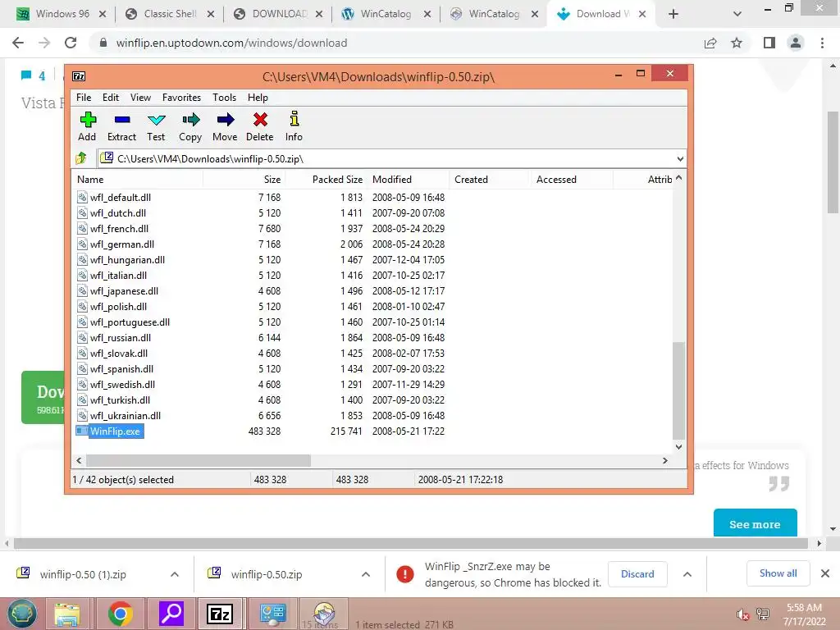Click the Chrome address bar URL

pyautogui.click(x=231, y=43)
